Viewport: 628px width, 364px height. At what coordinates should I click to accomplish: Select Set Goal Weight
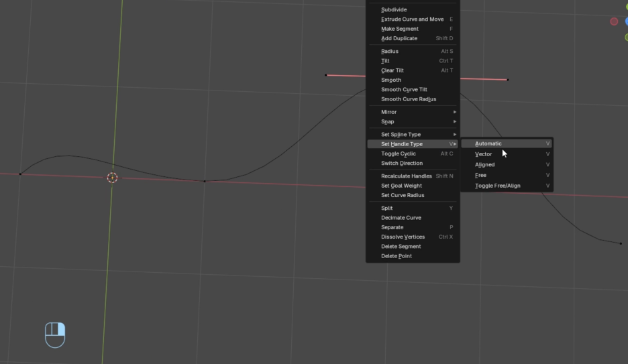pos(413,186)
